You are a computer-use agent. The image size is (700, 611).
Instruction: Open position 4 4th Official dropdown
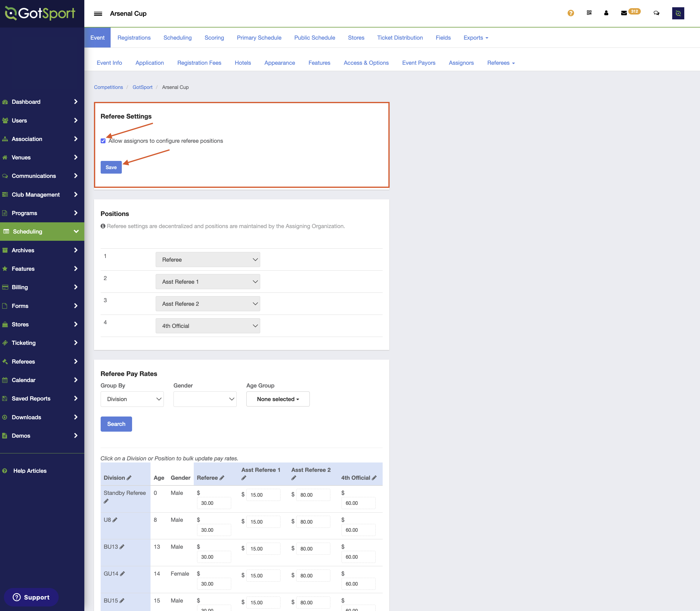coord(208,326)
